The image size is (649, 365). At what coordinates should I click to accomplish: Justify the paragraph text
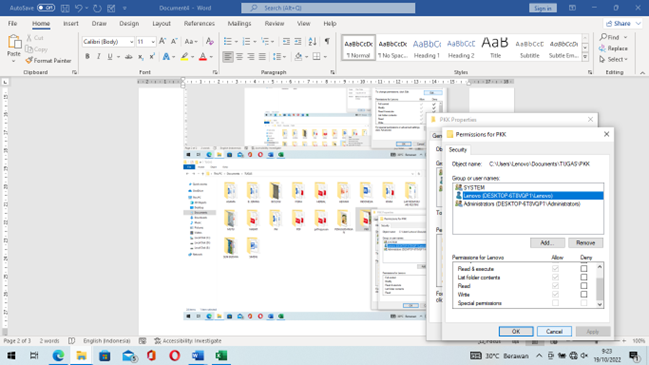(262, 56)
